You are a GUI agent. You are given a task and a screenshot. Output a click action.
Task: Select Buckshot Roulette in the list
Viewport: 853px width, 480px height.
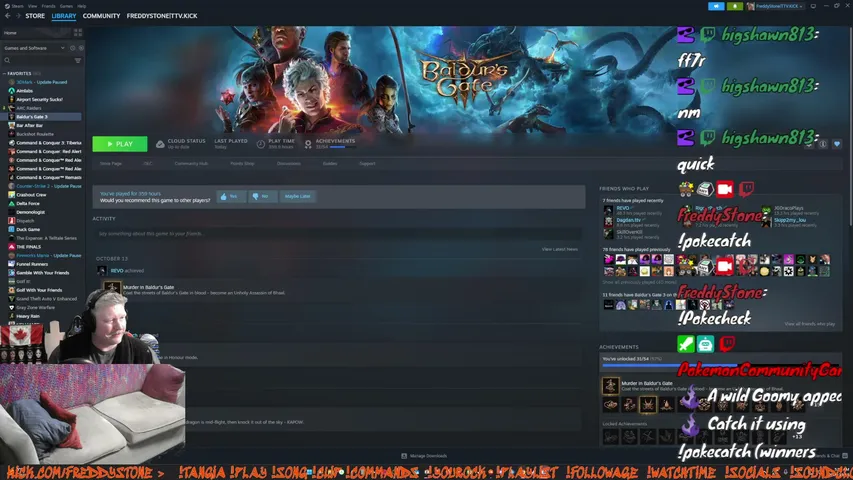point(35,134)
